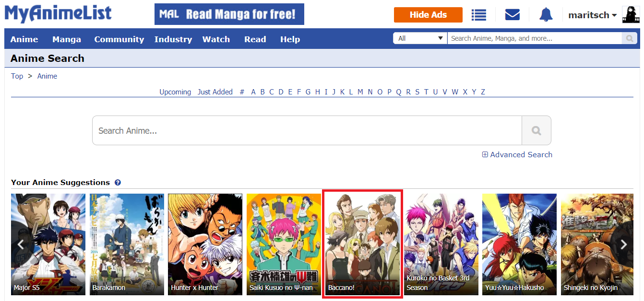Open the Community menu
This screenshot has width=644, height=301.
119,39
